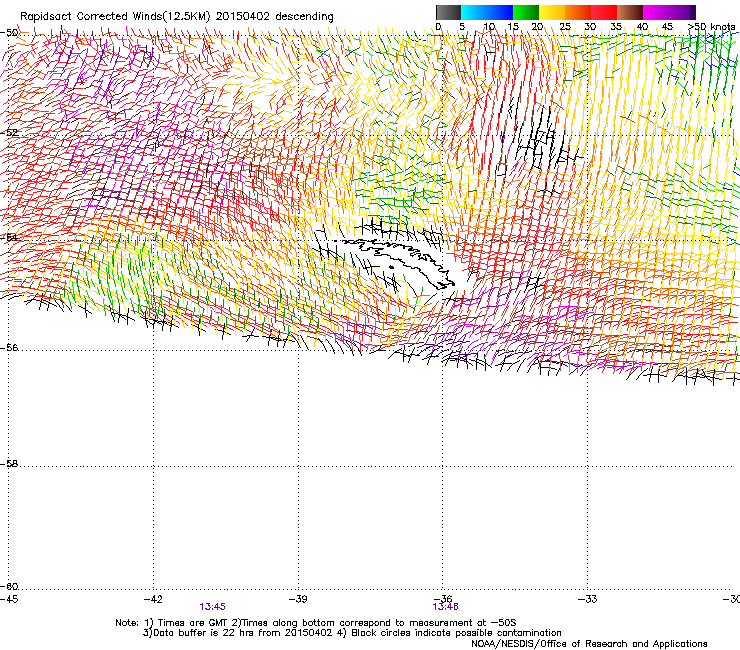Click the longitude label '-33'
The height and width of the screenshot is (650, 740).
[588, 599]
